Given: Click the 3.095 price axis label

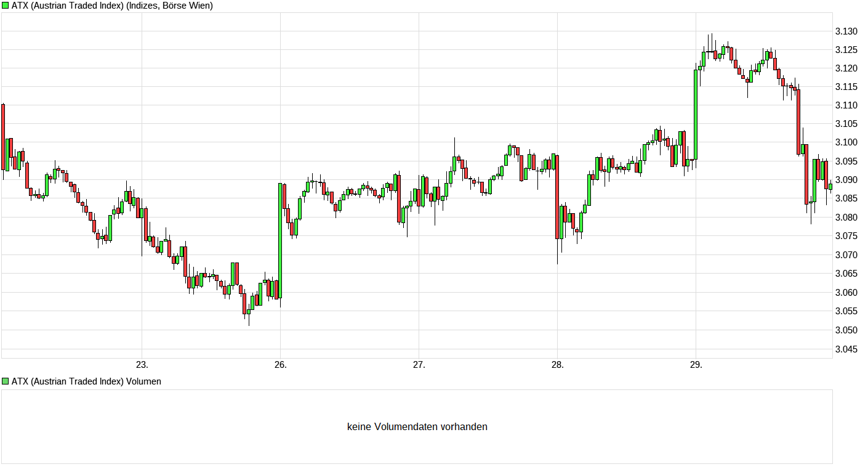Looking at the screenshot, I should pyautogui.click(x=846, y=161).
